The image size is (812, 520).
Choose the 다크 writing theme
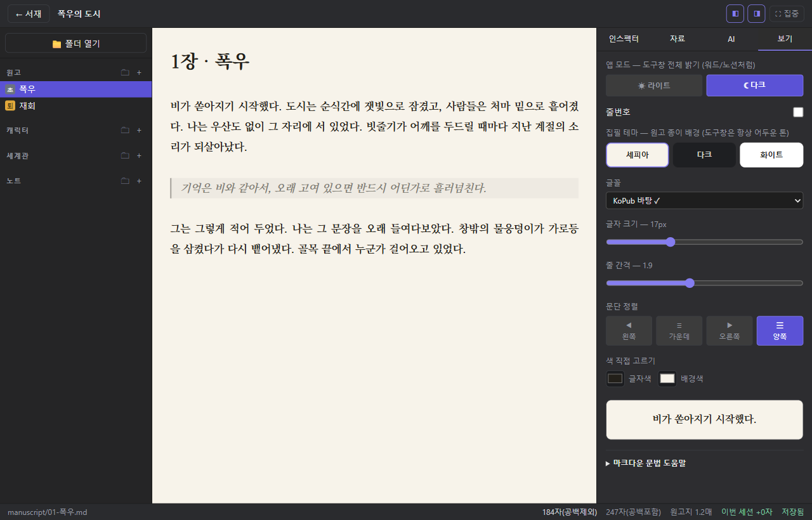704,155
